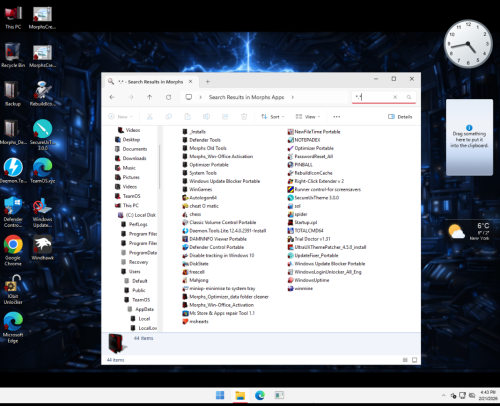
Task: Open IObit Unlocker desktop shortcut
Action: [13, 289]
